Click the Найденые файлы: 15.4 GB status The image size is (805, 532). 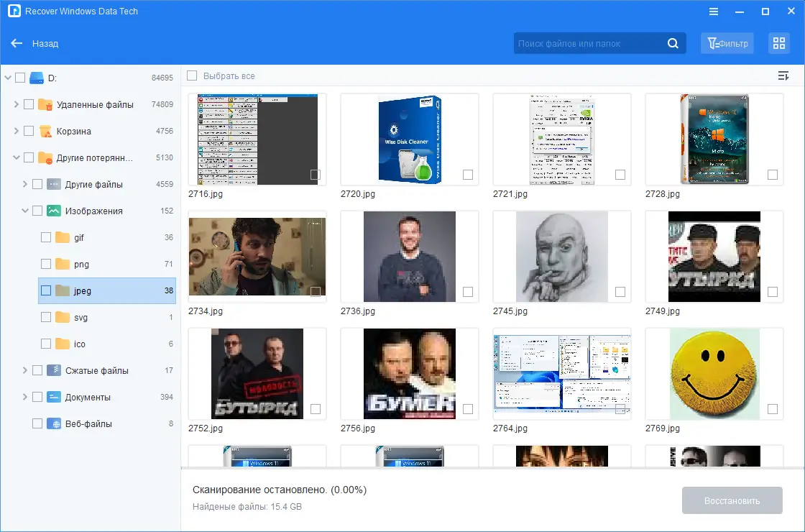coord(247,507)
